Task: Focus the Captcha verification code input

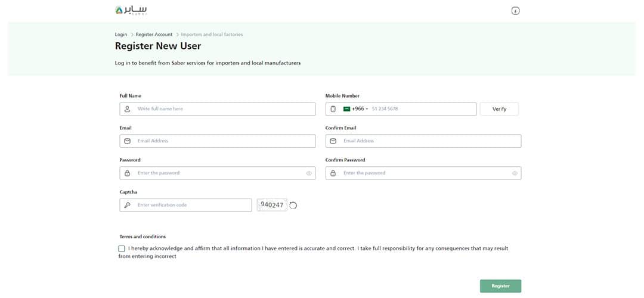Action: 185,205
